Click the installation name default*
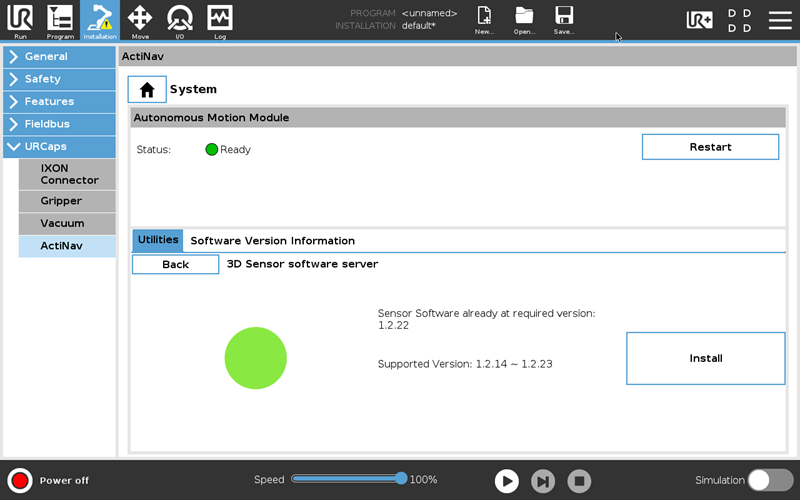This screenshot has width=800, height=500. [x=418, y=26]
